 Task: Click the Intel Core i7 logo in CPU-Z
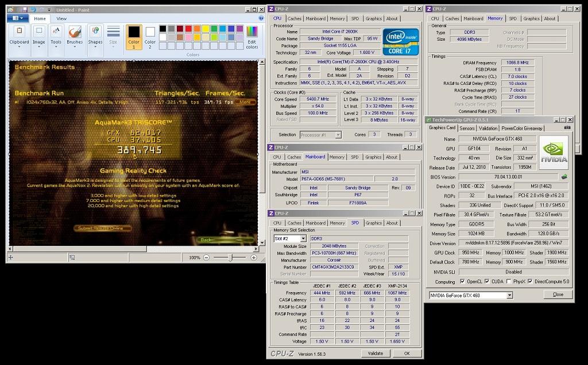(x=400, y=41)
